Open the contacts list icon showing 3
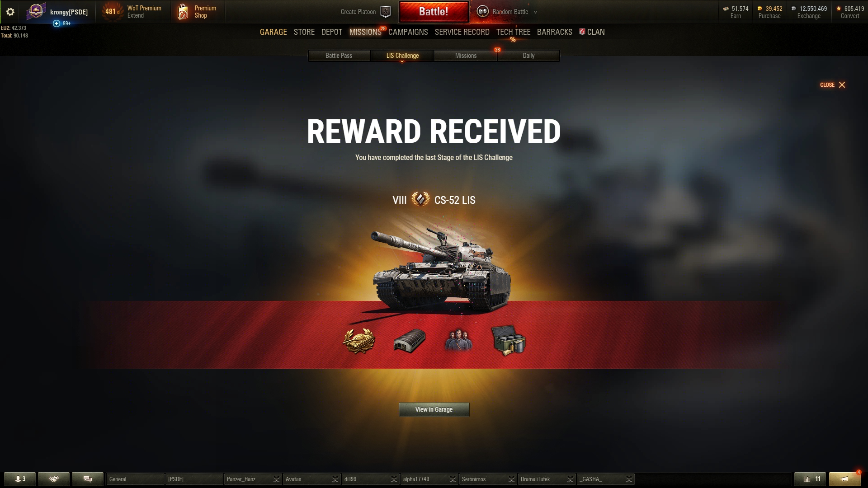The width and height of the screenshot is (868, 488). coord(20,479)
